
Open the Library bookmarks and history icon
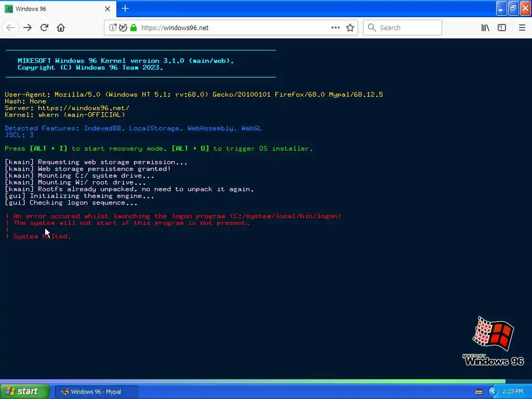click(x=485, y=28)
